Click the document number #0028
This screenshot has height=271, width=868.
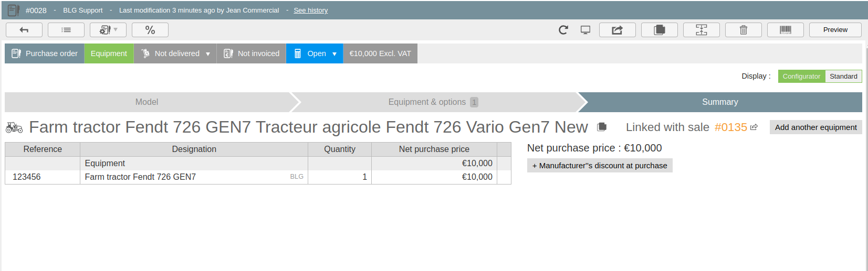click(36, 10)
